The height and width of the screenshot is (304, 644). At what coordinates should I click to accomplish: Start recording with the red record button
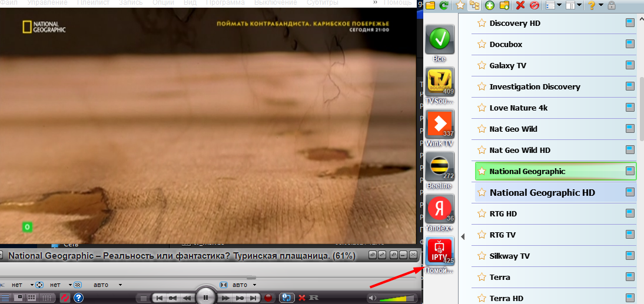tap(268, 298)
